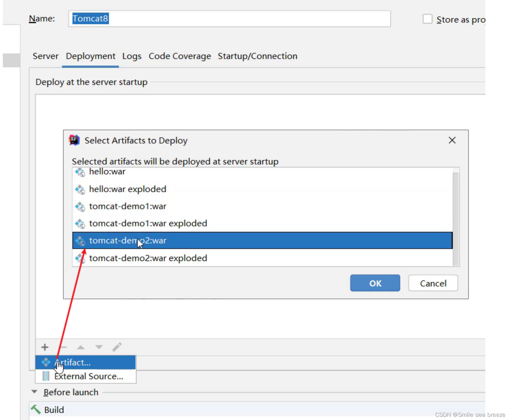Choose Artifact... from the add menu
The image size is (510, 420).
(x=86, y=362)
